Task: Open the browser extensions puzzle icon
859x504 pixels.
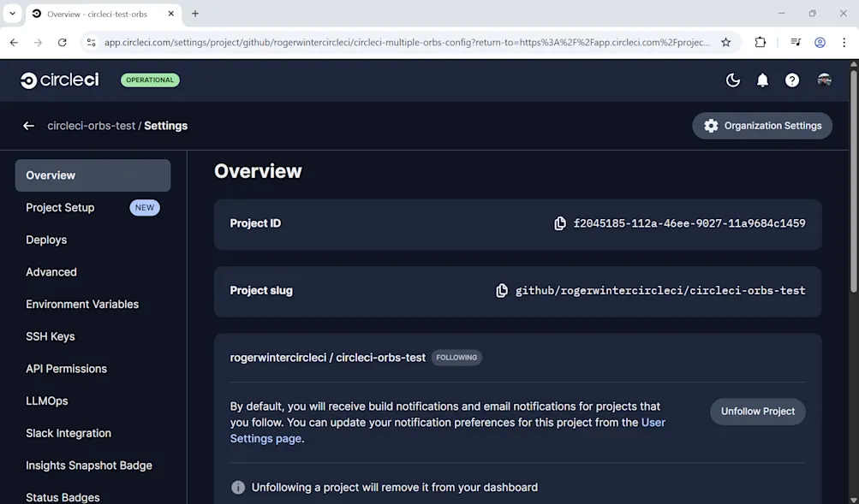Action: [759, 41]
